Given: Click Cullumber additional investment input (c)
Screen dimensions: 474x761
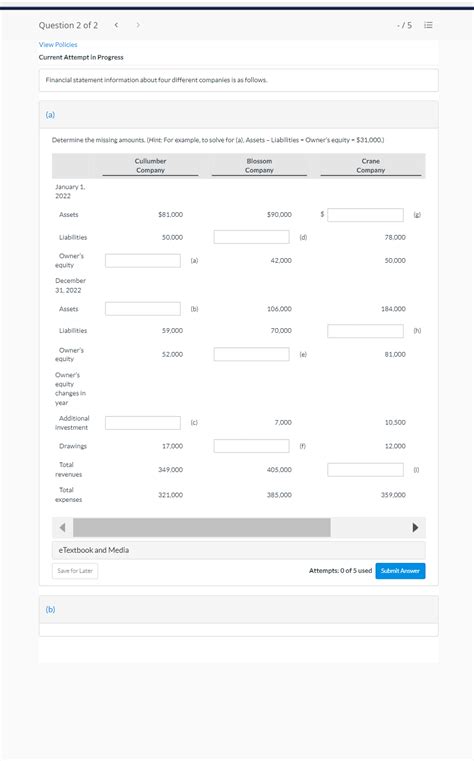Looking at the screenshot, I should 143,423.
